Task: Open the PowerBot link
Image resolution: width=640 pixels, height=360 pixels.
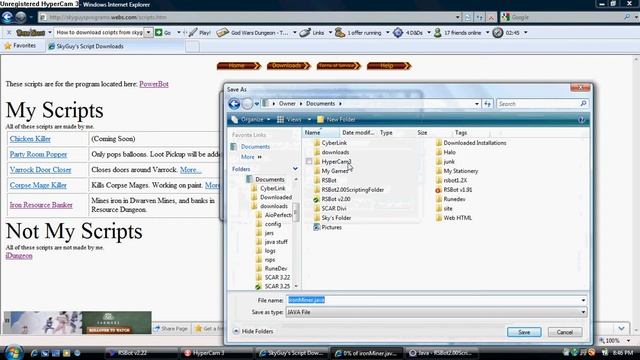Action: 154,84
